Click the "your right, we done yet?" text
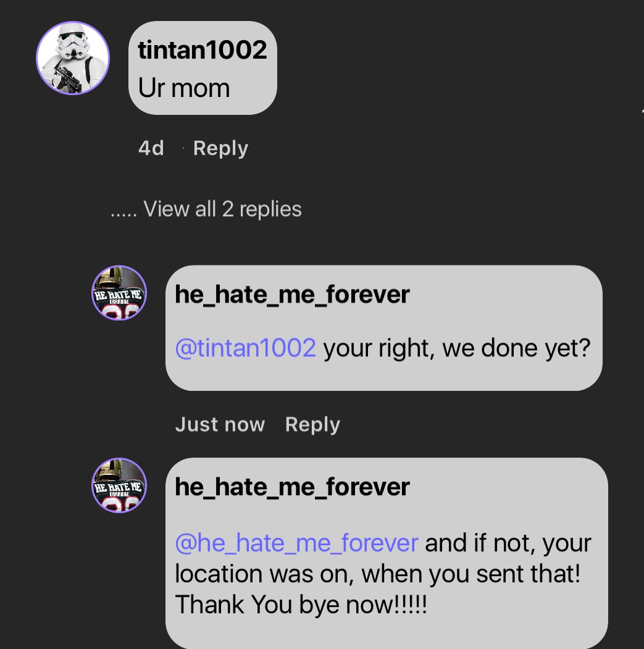The height and width of the screenshot is (649, 644). [x=457, y=349]
